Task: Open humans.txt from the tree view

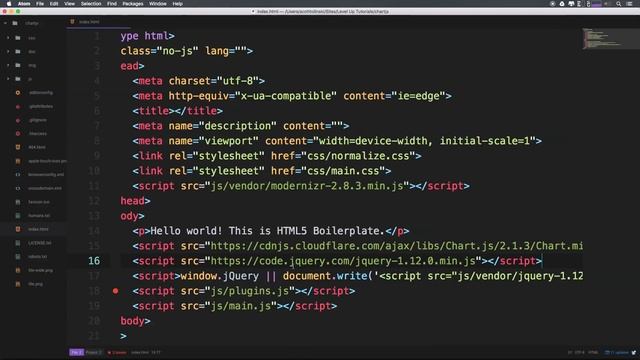Action: coord(39,216)
